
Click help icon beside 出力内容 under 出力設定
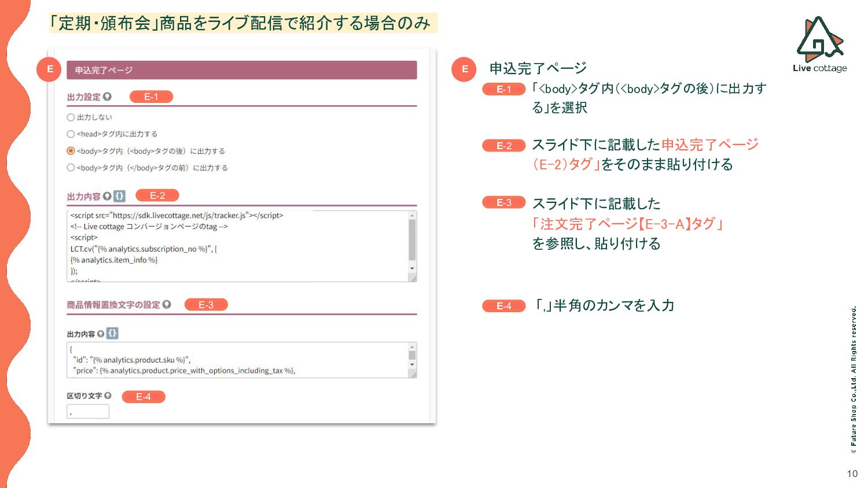pyautogui.click(x=107, y=196)
